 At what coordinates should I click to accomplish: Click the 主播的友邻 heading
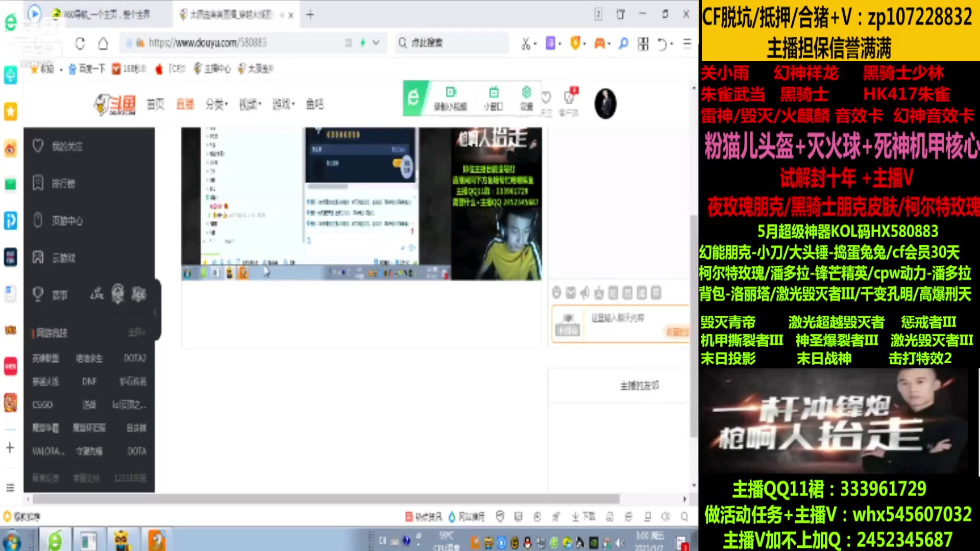[x=640, y=386]
